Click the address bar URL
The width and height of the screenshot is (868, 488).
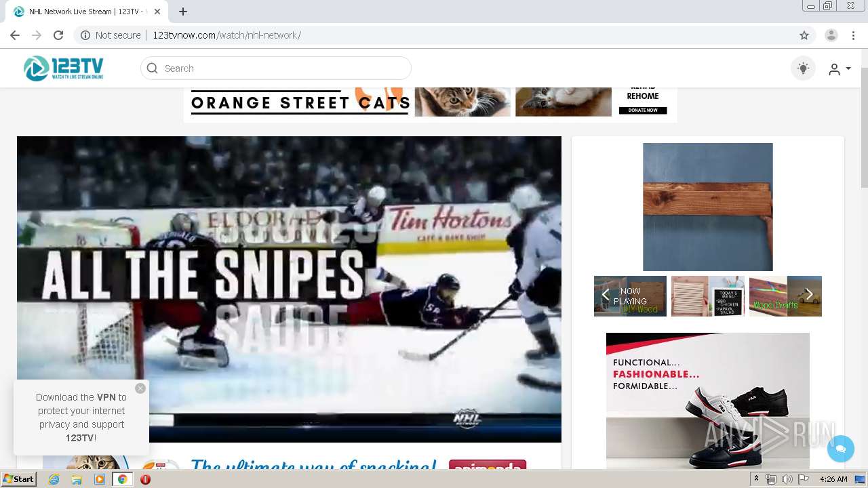pyautogui.click(x=226, y=35)
